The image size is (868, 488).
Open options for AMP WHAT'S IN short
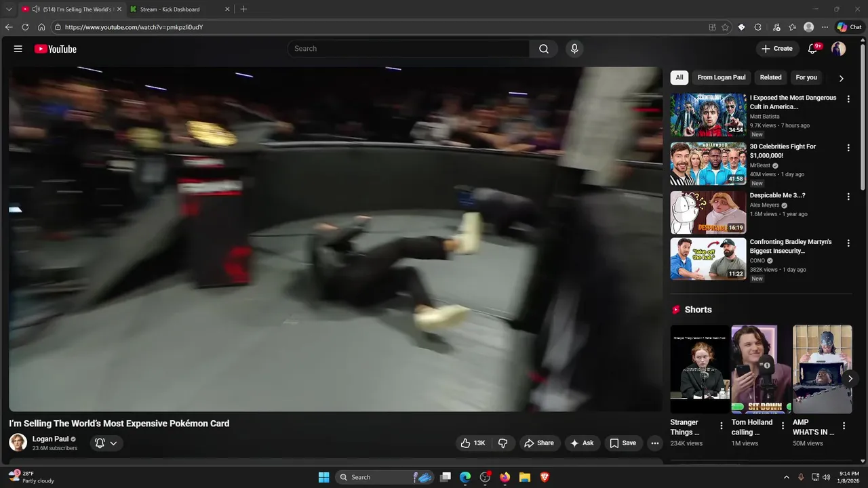[x=844, y=426]
